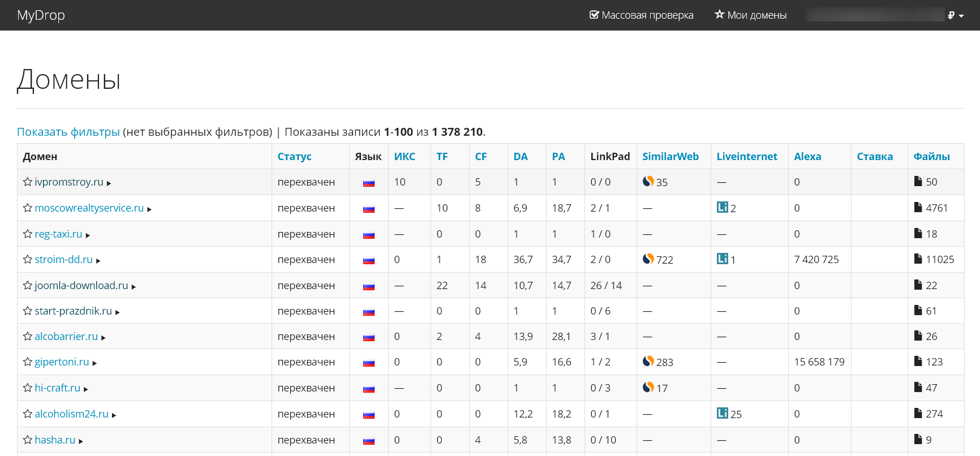Expand arrow next to stroim-dd.ru
The height and width of the screenshot is (456, 980).
pyautogui.click(x=98, y=261)
